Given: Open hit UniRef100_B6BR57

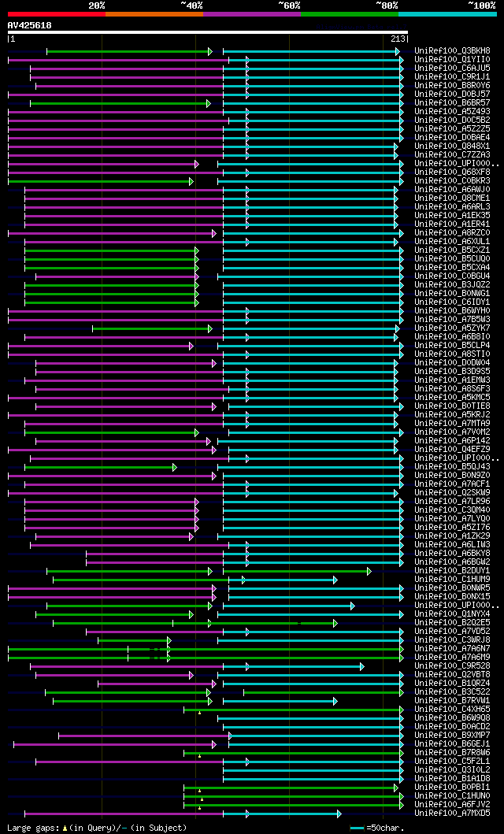Looking at the screenshot, I should pos(453,102).
